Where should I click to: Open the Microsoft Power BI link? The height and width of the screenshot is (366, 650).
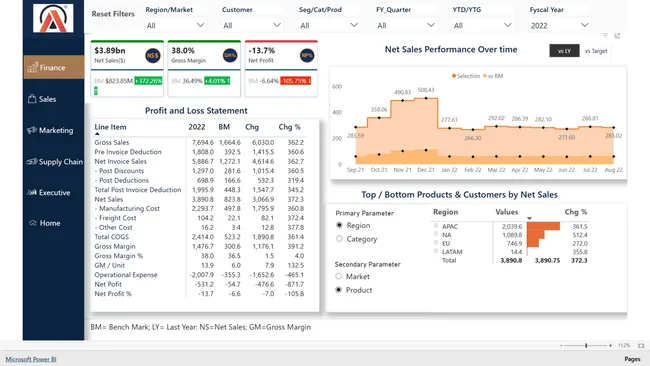pyautogui.click(x=31, y=359)
